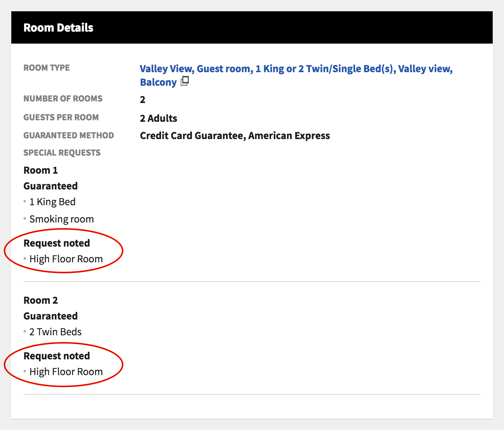
Task: Select Request noted heading under Room 2
Action: pos(57,356)
